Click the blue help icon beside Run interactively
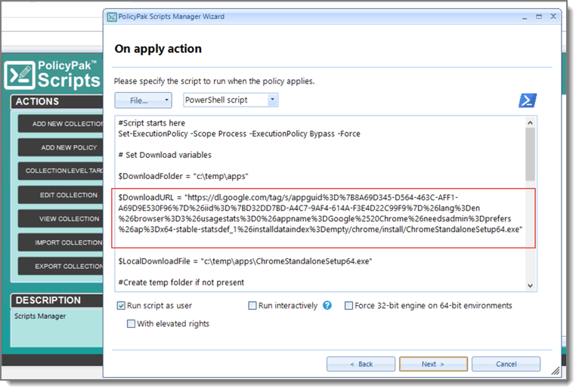This screenshot has height=392, width=579. point(327,306)
